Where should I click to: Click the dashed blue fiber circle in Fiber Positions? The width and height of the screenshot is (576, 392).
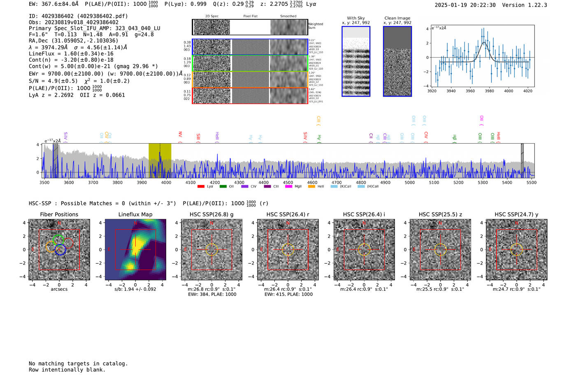pos(60,249)
